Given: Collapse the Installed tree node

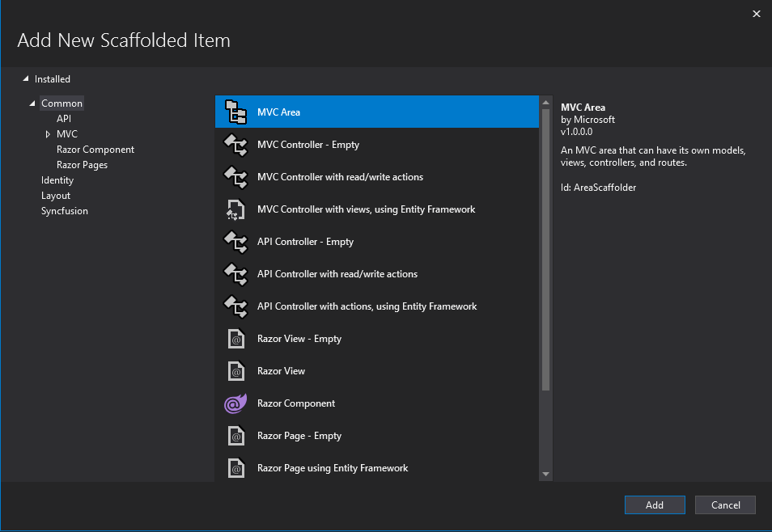Looking at the screenshot, I should pos(26,79).
